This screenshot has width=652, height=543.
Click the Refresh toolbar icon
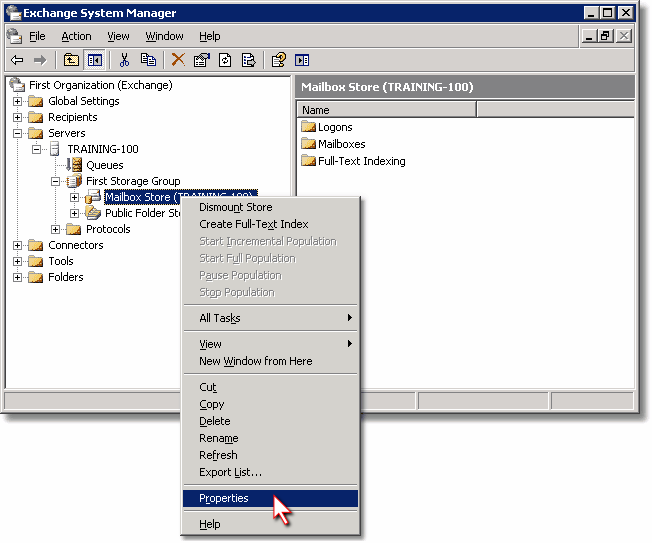point(225,60)
